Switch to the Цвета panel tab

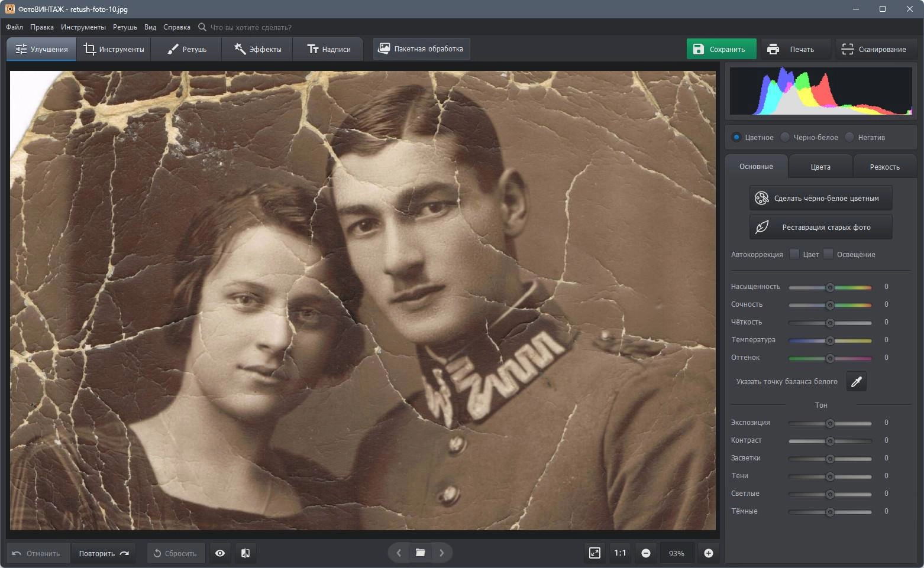(x=820, y=167)
